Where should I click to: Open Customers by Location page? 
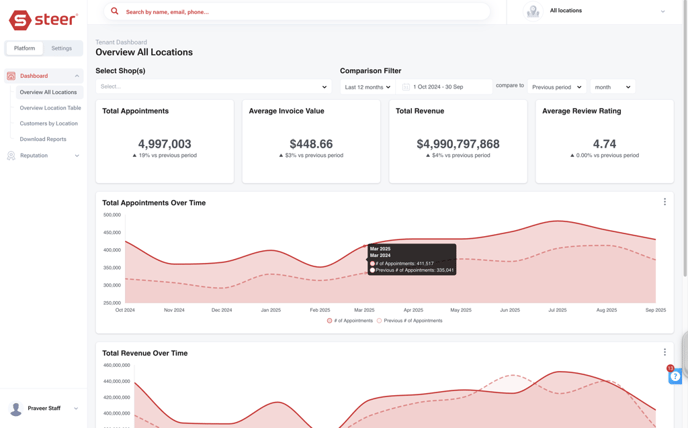point(48,124)
